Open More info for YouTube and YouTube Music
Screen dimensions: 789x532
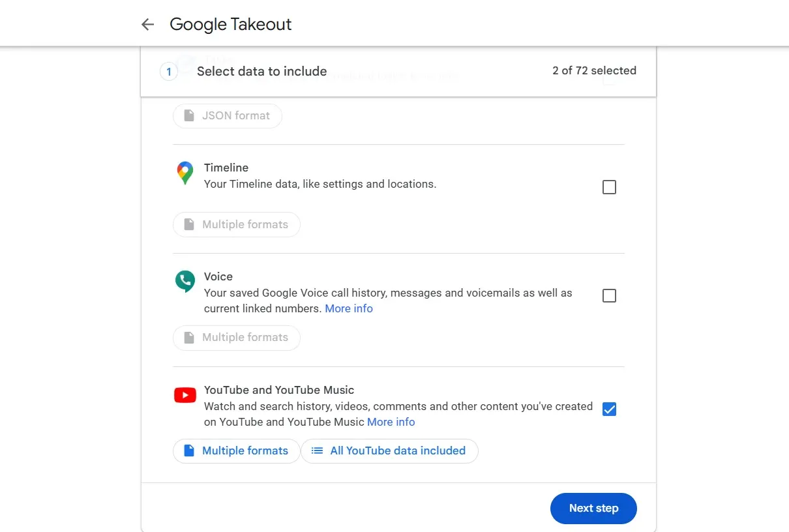pos(391,422)
